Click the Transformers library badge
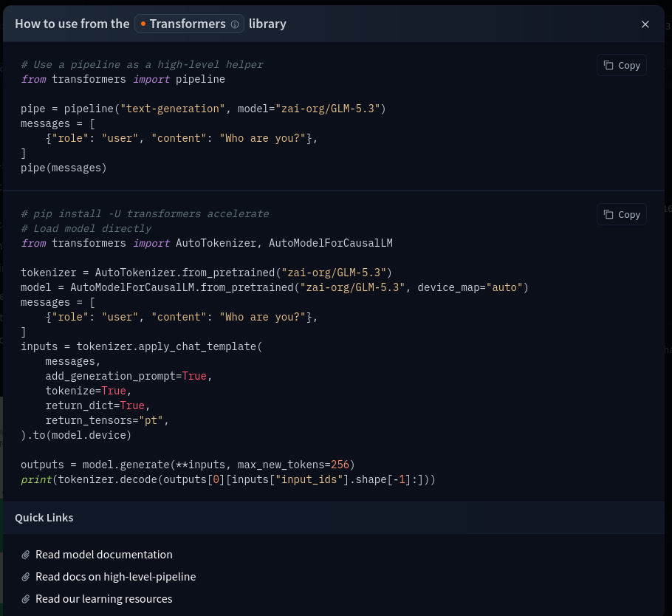The width and height of the screenshot is (672, 616). [190, 24]
